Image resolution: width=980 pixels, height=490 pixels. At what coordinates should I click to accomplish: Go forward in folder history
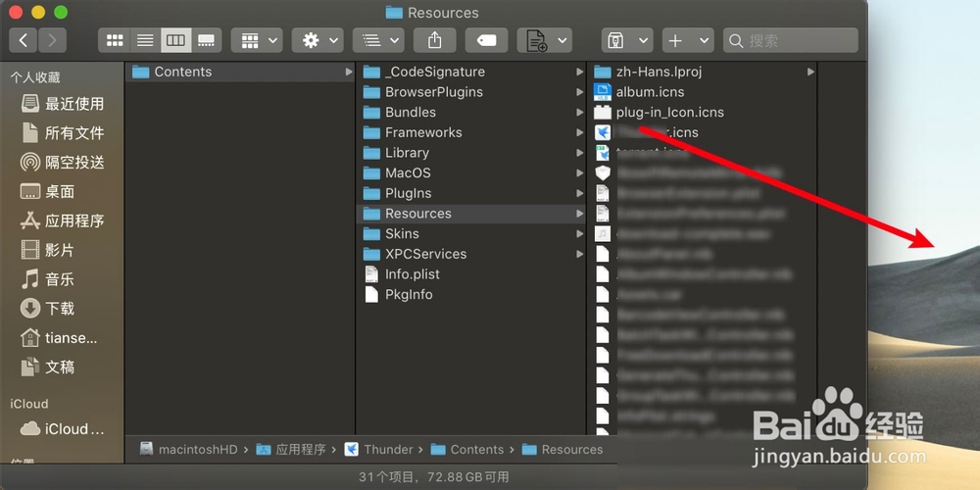pos(52,40)
